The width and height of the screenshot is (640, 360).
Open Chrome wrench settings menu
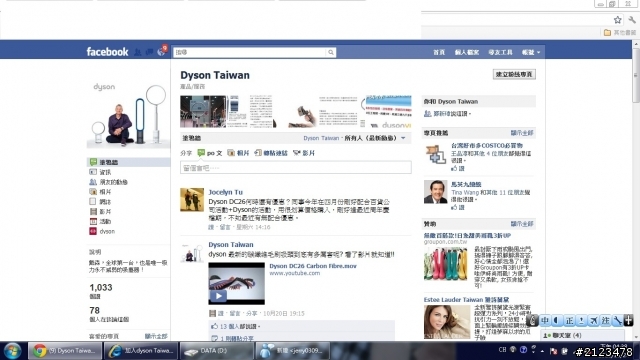[632, 20]
